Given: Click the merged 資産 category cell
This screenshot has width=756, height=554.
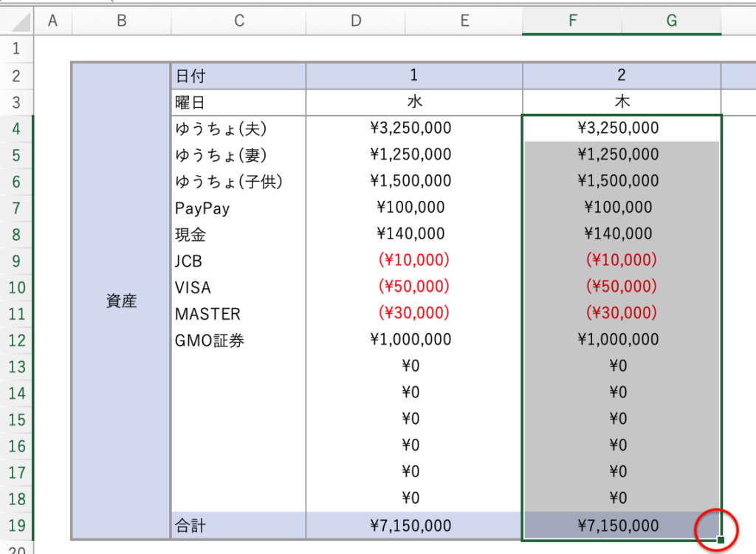Looking at the screenshot, I should tap(121, 301).
